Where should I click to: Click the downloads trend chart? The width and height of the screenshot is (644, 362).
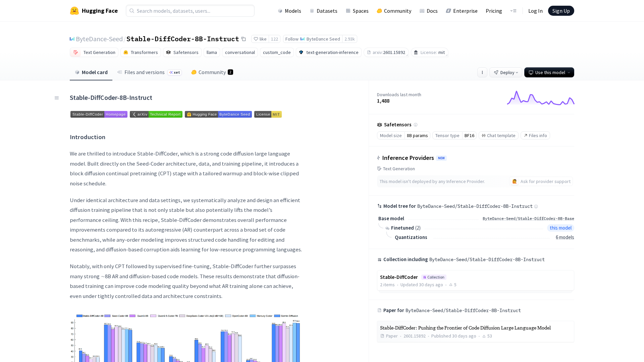(x=540, y=98)
